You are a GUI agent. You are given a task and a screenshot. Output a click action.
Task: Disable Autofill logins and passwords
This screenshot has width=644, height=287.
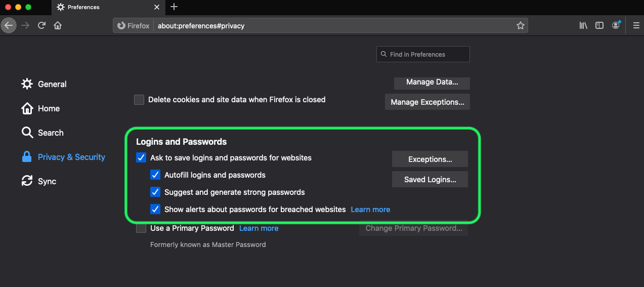click(155, 175)
